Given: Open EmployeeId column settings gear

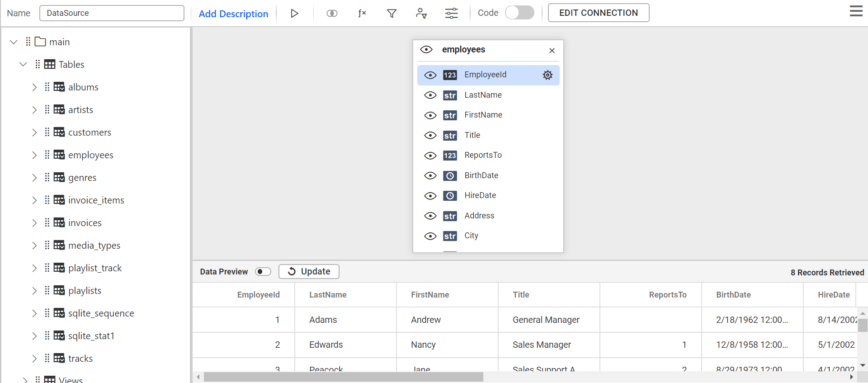Looking at the screenshot, I should 547,75.
